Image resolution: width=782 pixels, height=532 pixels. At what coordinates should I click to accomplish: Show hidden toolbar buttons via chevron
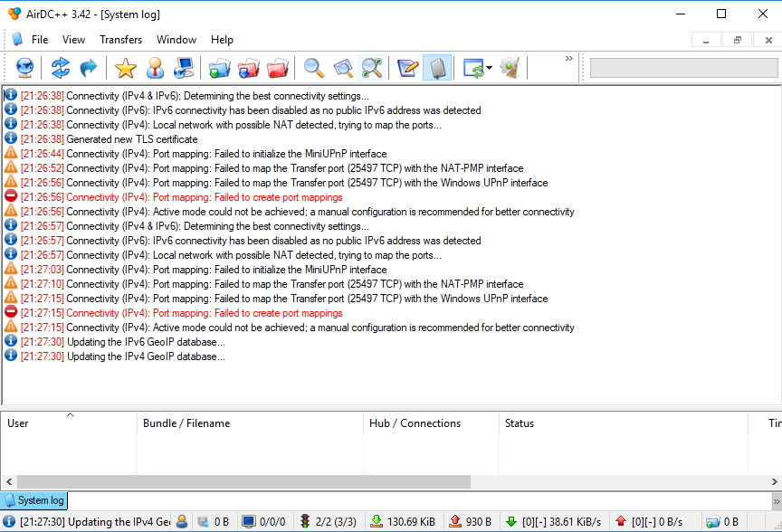coord(569,58)
